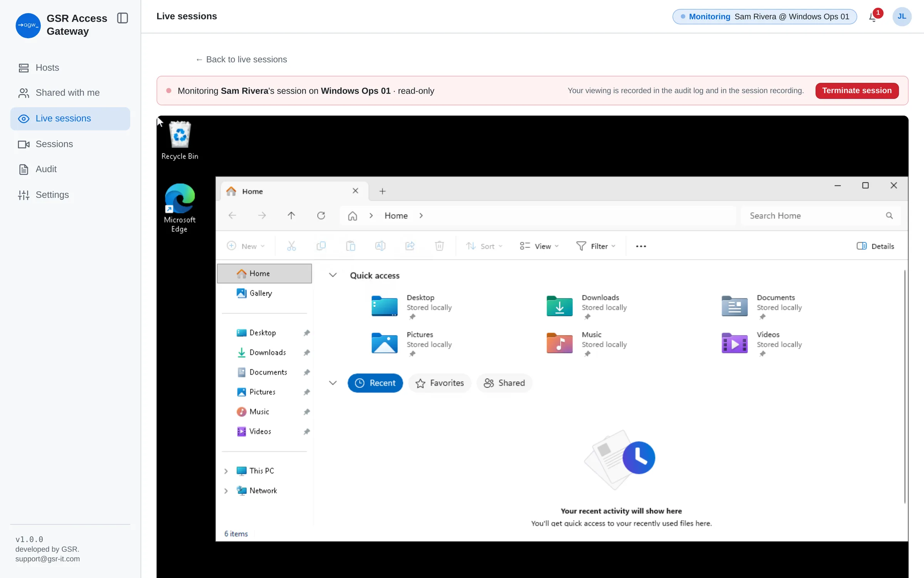Viewport: 924px width, 578px height.
Task: Collapse the Recent section chevron
Action: click(333, 383)
